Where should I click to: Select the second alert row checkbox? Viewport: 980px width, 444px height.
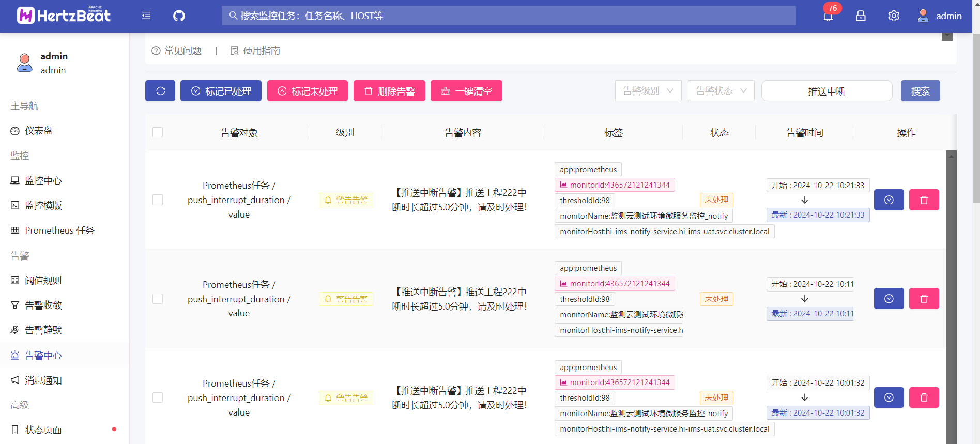(x=158, y=299)
